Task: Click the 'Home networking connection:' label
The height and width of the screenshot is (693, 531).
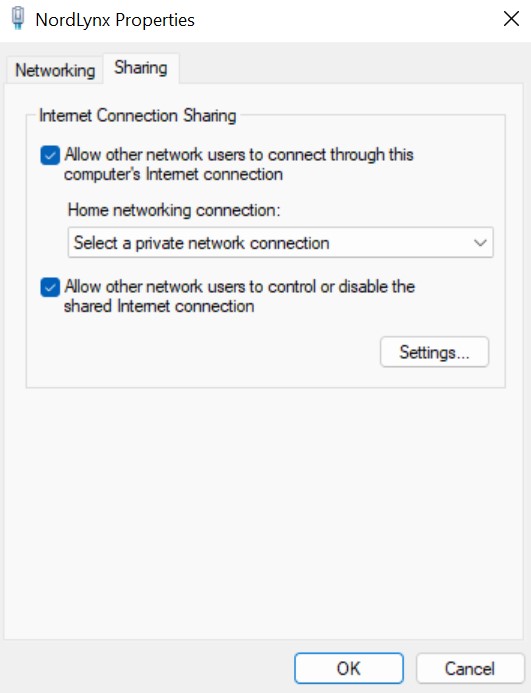Action: [174, 210]
